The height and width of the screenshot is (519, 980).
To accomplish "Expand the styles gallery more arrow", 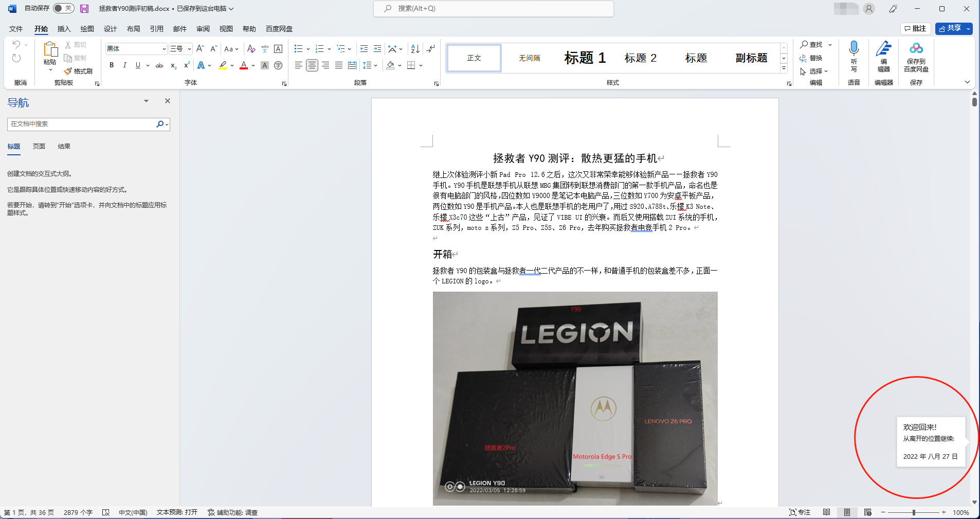I will click(784, 68).
